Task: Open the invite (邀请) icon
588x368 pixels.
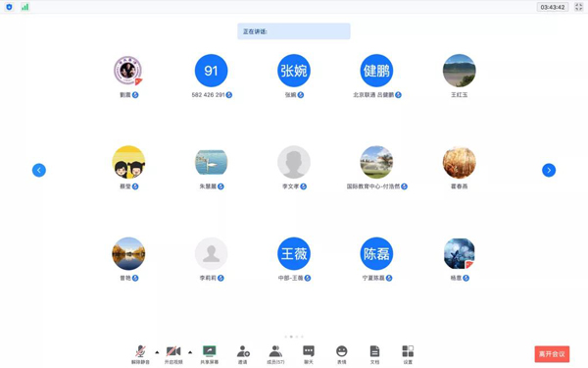Action: coord(243,354)
